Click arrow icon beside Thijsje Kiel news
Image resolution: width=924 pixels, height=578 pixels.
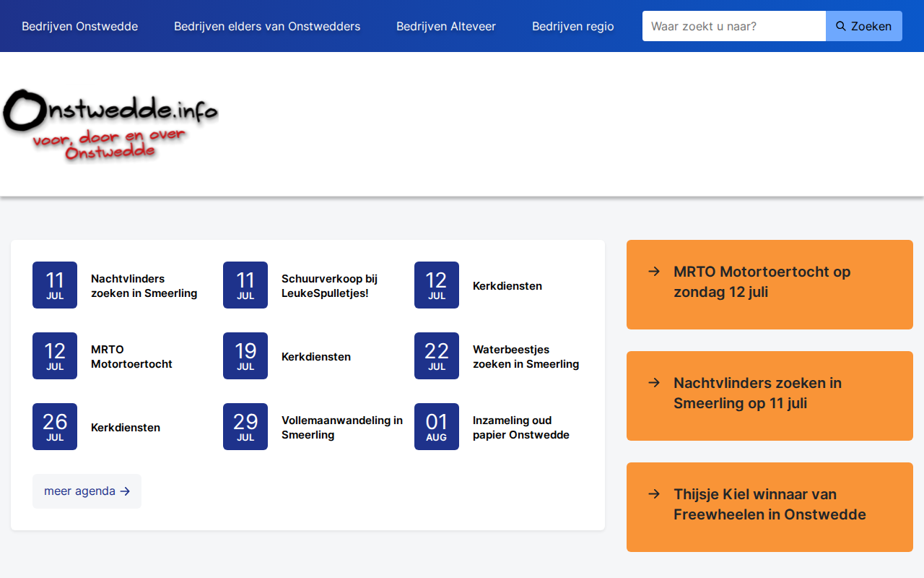[x=654, y=494]
